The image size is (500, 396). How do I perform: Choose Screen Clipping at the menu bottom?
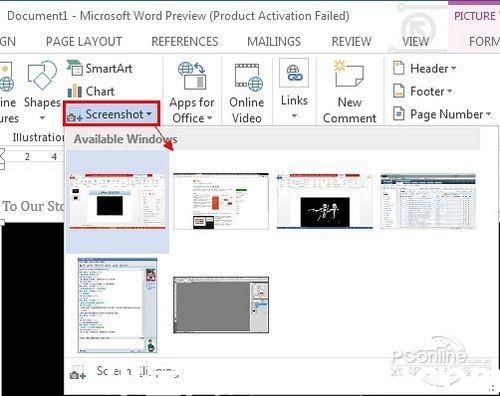(x=127, y=373)
